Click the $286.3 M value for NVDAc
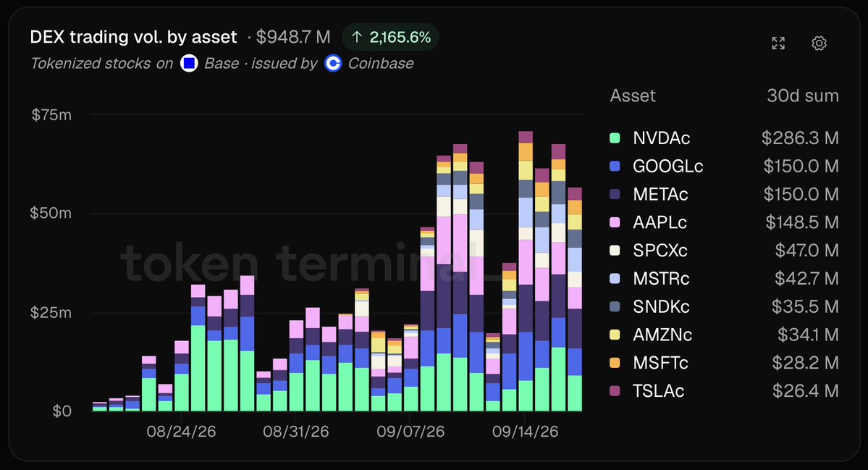 (800, 138)
